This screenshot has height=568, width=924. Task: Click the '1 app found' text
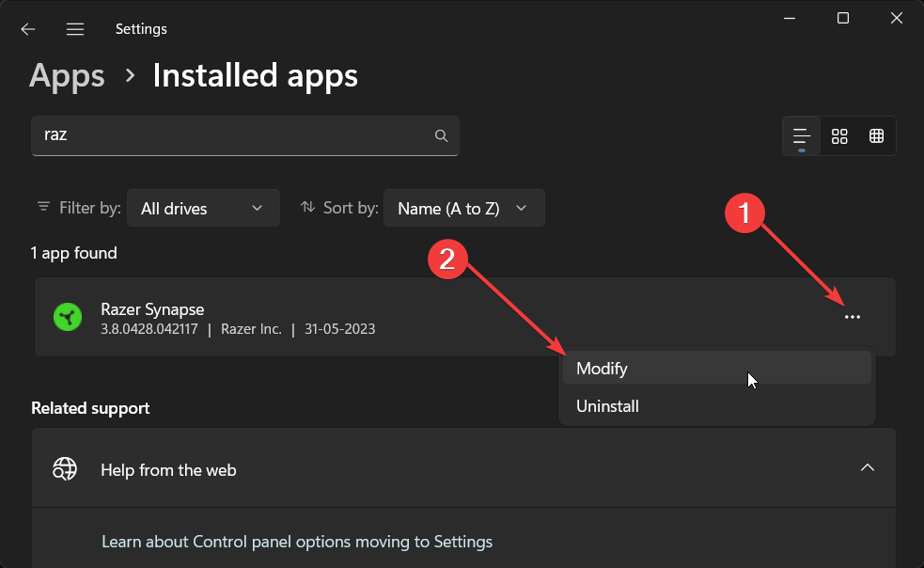click(73, 253)
